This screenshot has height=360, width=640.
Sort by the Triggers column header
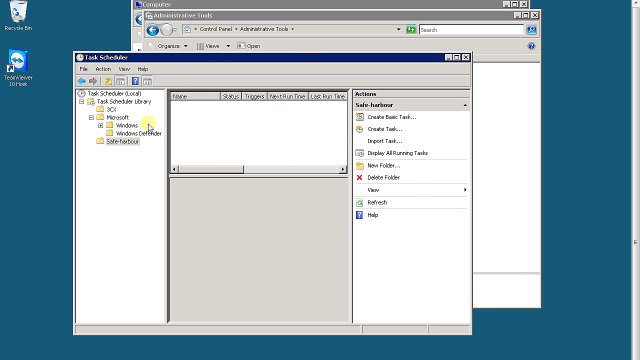[x=254, y=97]
